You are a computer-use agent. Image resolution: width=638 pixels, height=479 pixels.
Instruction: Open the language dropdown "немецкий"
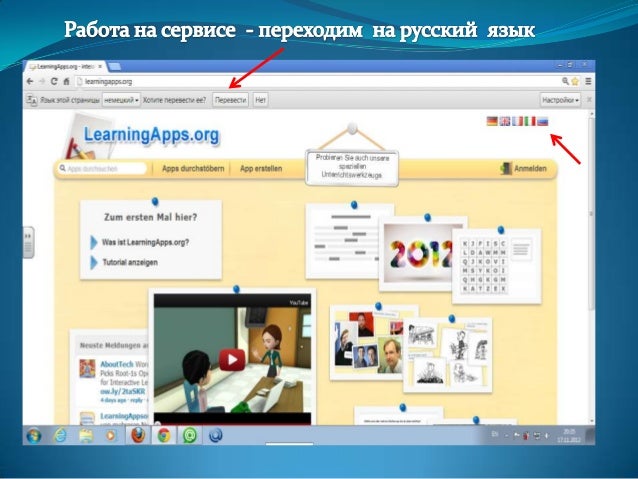tap(121, 100)
